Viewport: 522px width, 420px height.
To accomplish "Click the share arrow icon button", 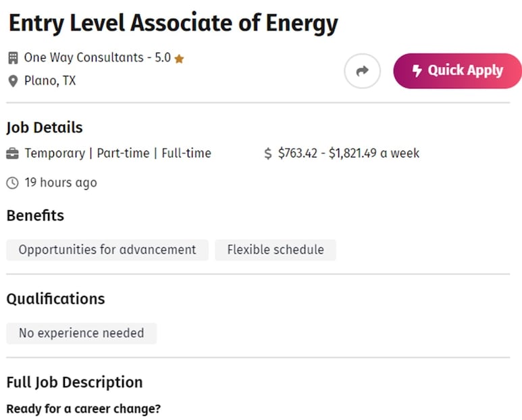I will pos(362,71).
